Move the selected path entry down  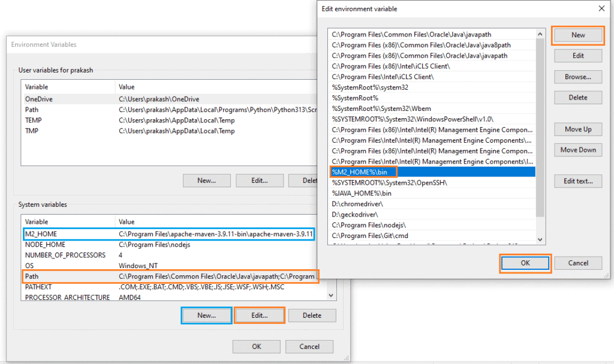(577, 150)
